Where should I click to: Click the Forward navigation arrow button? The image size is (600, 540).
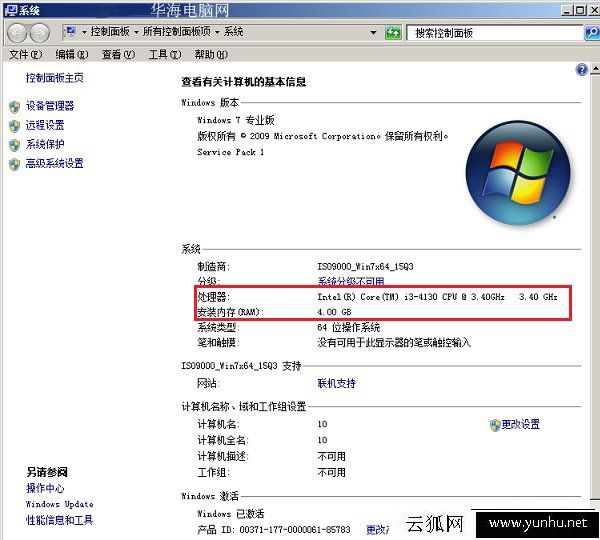(39, 33)
